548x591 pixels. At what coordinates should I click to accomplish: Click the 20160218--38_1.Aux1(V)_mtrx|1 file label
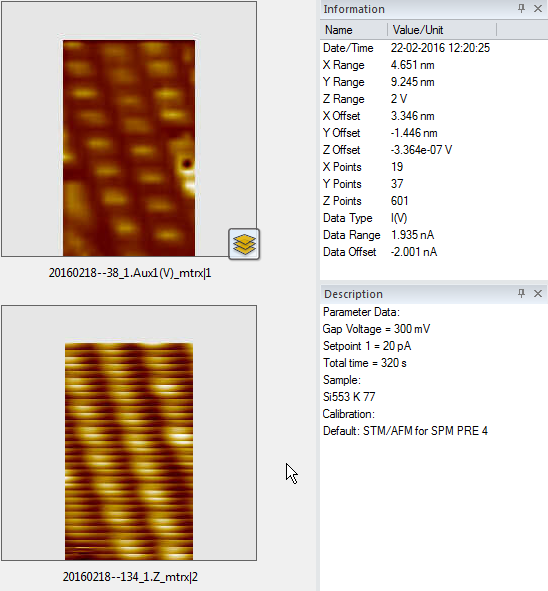click(130, 273)
